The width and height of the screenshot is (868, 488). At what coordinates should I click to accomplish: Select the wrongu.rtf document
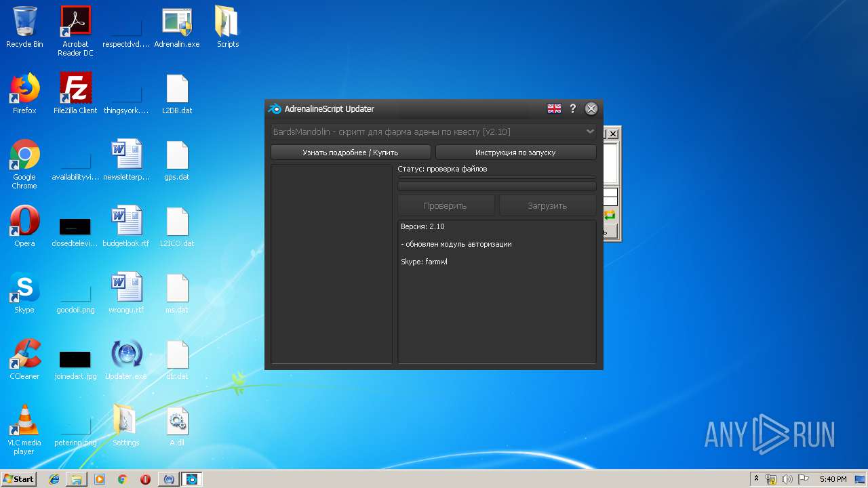coord(126,293)
